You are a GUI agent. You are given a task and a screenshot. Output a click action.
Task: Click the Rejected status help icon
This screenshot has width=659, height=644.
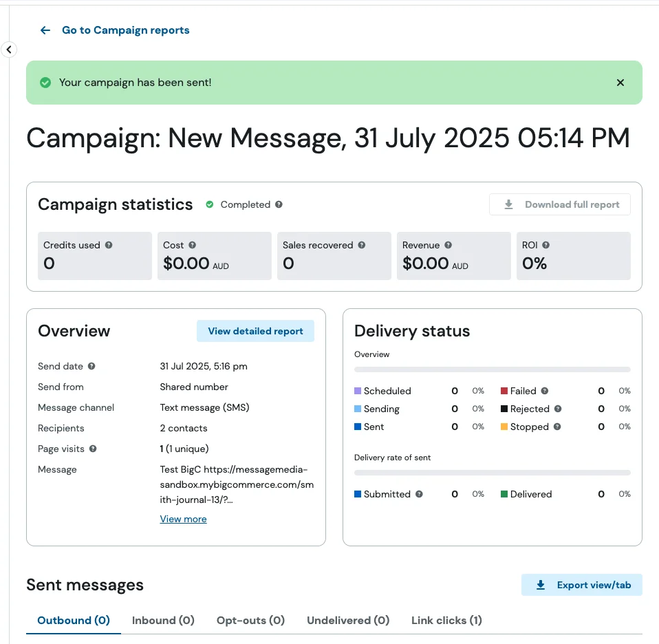click(x=558, y=409)
